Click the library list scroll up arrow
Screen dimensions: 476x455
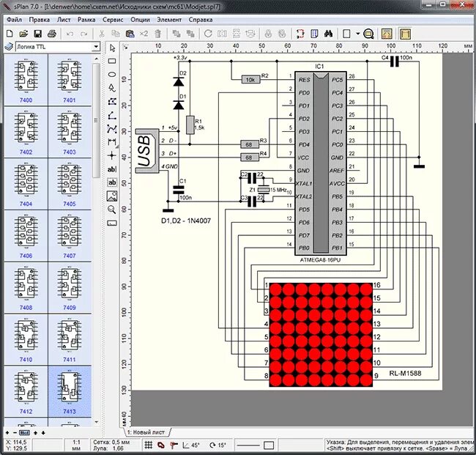96,59
